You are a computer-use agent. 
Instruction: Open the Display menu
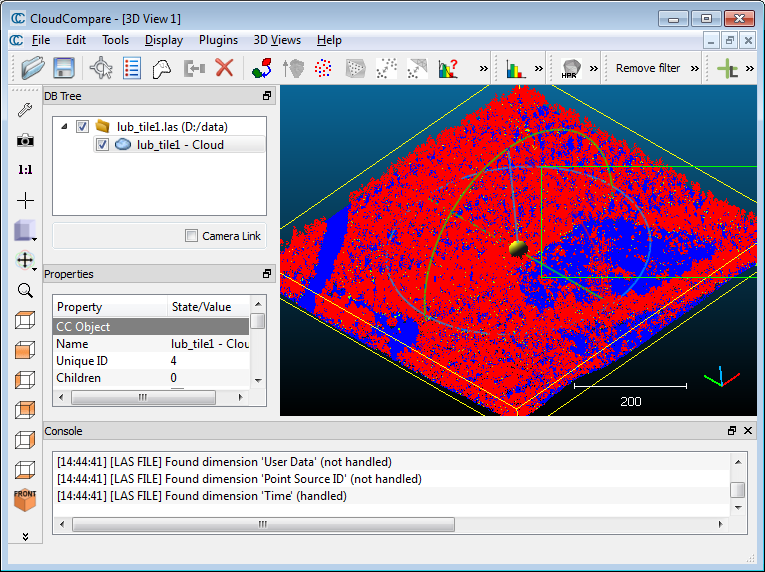(164, 40)
